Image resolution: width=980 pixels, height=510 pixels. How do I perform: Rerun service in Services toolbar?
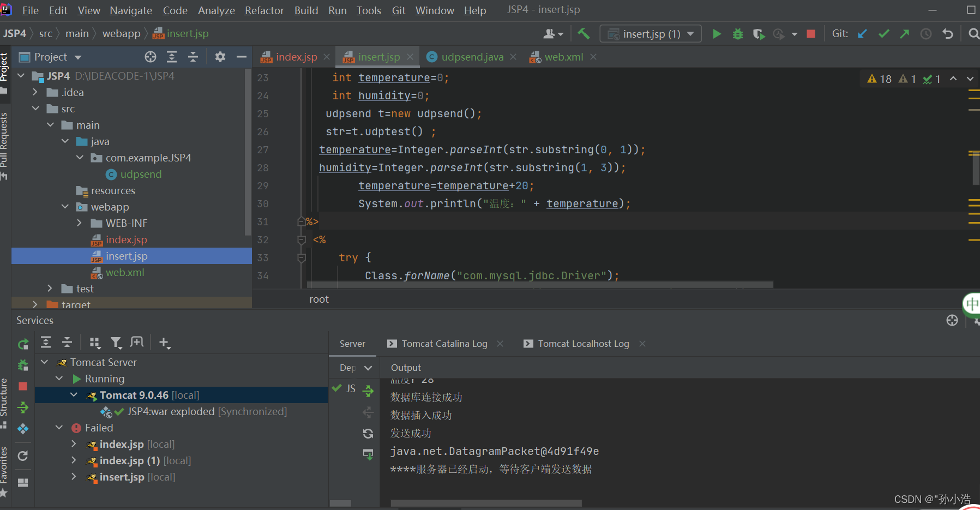coord(23,344)
